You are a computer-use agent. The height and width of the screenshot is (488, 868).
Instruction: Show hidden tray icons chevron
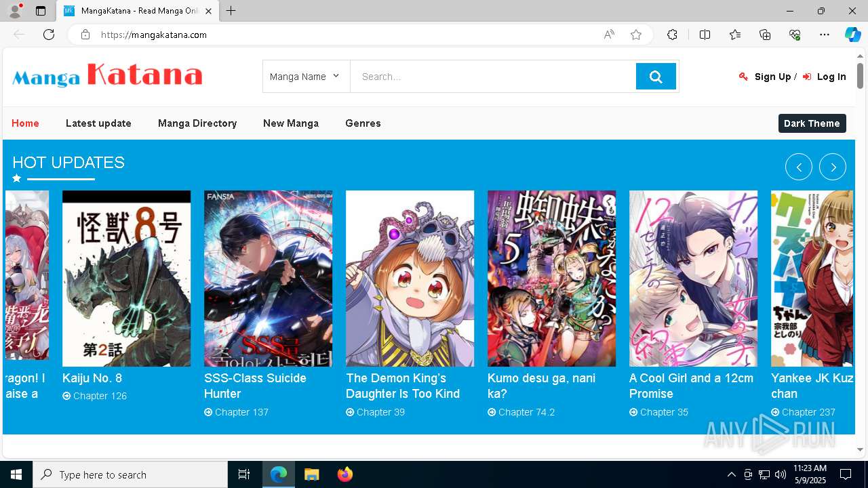(x=731, y=474)
